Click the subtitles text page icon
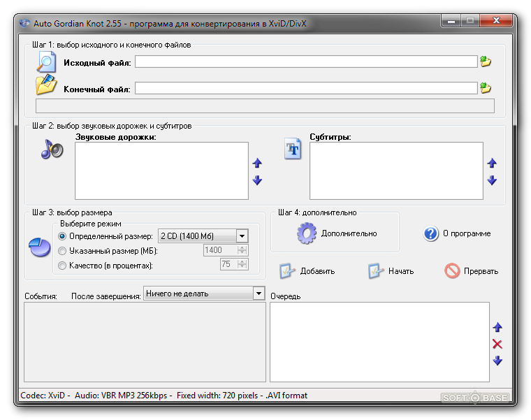The height and width of the screenshot is (420, 531). (x=293, y=149)
